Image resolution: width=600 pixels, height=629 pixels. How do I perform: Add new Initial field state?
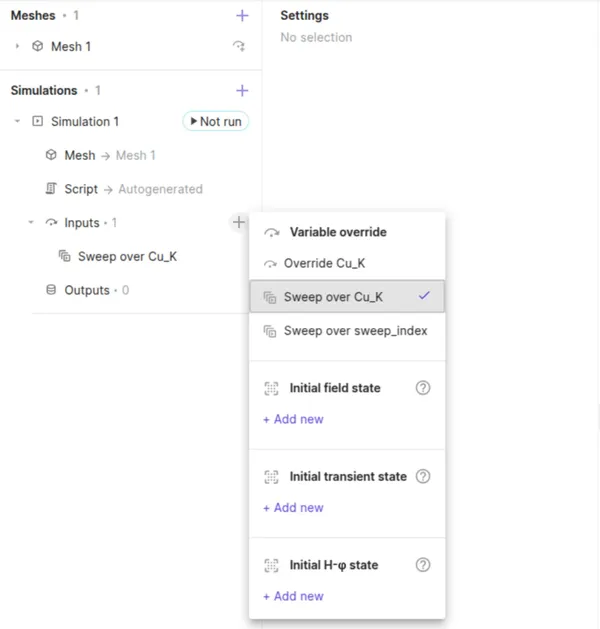(294, 419)
